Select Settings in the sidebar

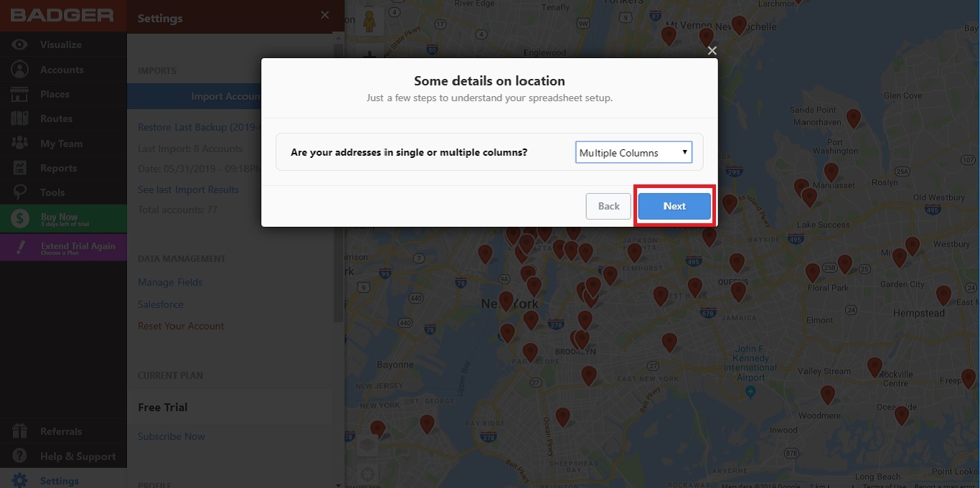[x=60, y=481]
